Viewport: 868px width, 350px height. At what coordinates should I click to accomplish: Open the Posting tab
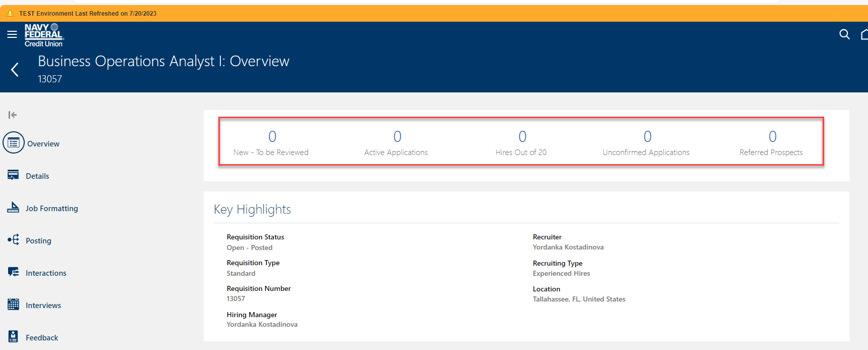pyautogui.click(x=38, y=241)
